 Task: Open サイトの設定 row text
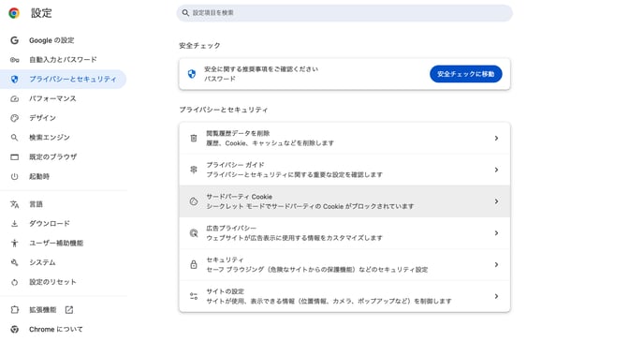point(329,296)
